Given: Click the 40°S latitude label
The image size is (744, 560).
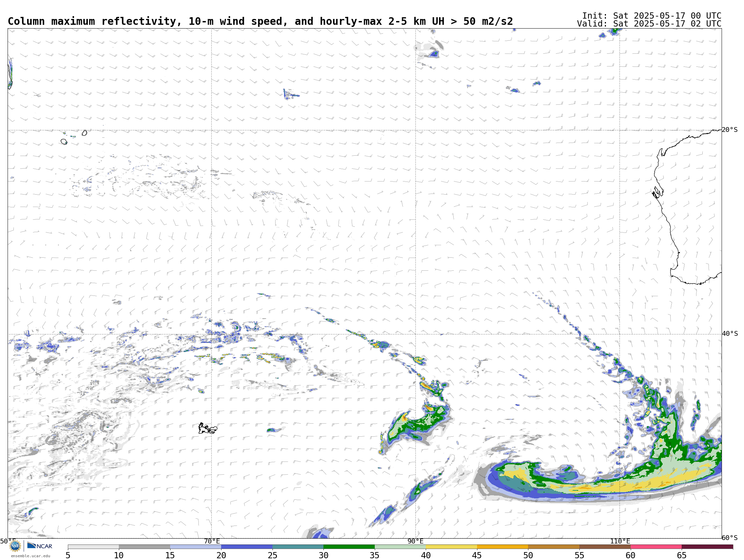Looking at the screenshot, I should [x=730, y=334].
